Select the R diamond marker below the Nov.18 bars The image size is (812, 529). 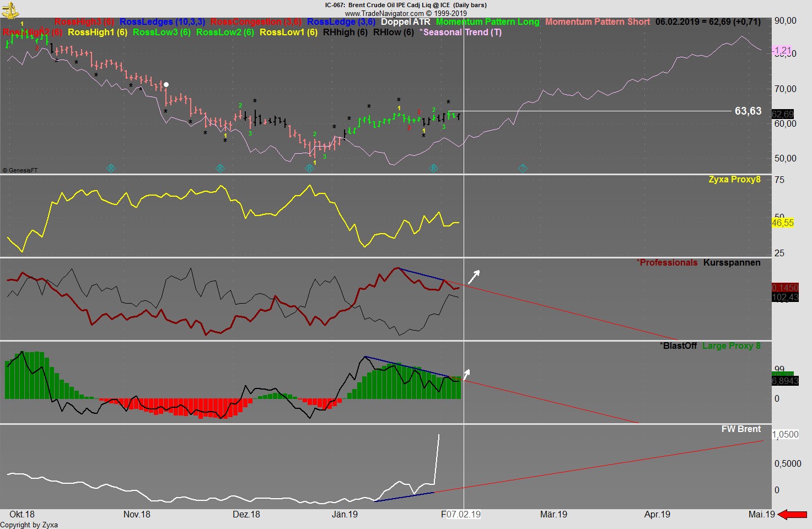[111, 168]
